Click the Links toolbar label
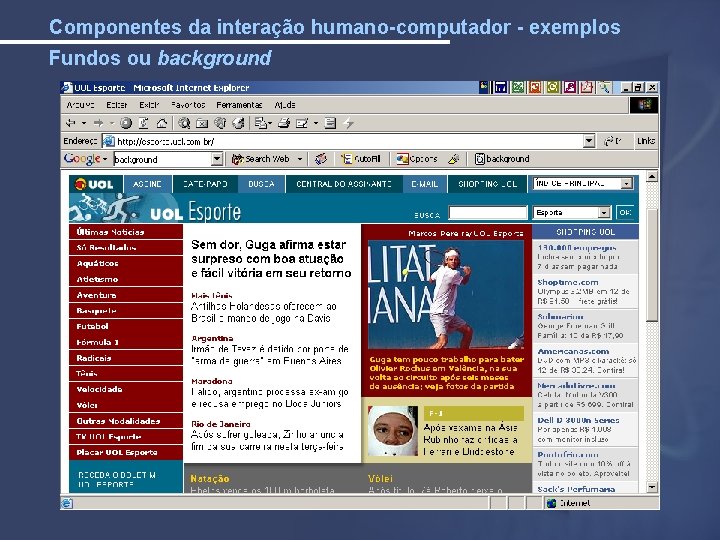The height and width of the screenshot is (540, 720). pyautogui.click(x=646, y=141)
